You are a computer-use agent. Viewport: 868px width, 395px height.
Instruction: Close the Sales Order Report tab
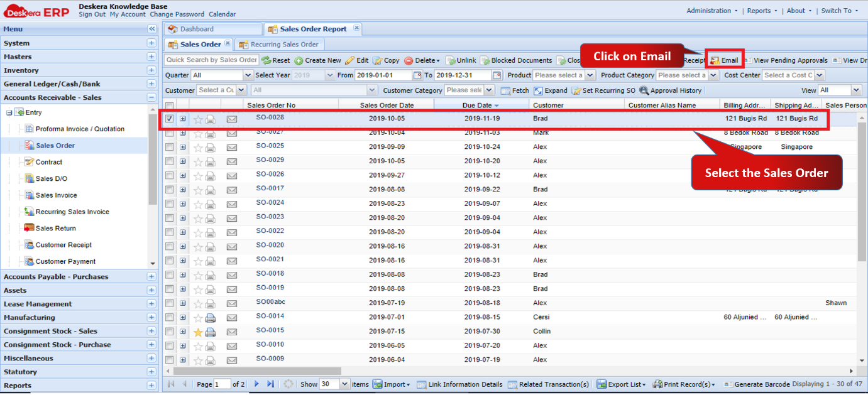(x=356, y=28)
